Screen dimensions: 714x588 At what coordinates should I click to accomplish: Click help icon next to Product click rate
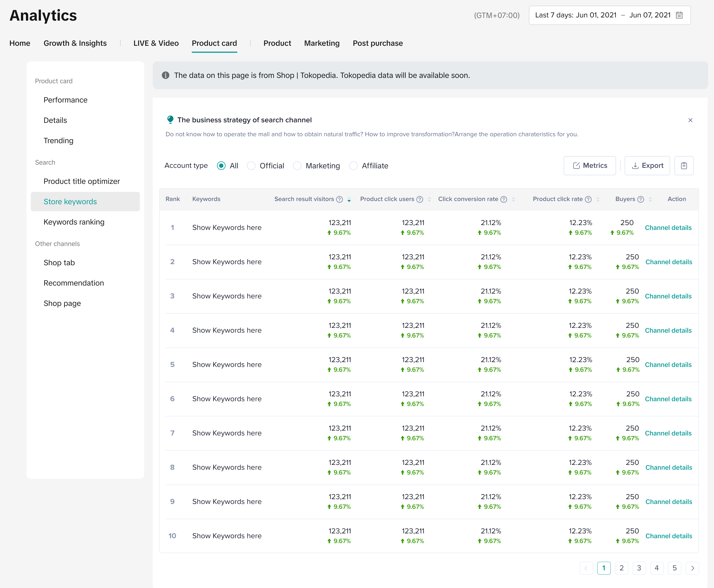(588, 199)
